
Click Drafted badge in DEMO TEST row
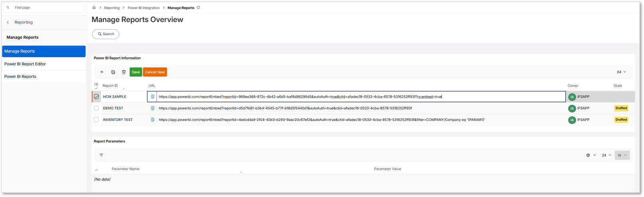[621, 108]
